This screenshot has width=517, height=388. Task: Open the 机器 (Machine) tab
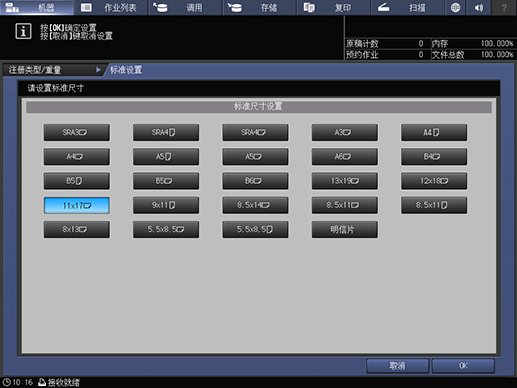pyautogui.click(x=37, y=7)
